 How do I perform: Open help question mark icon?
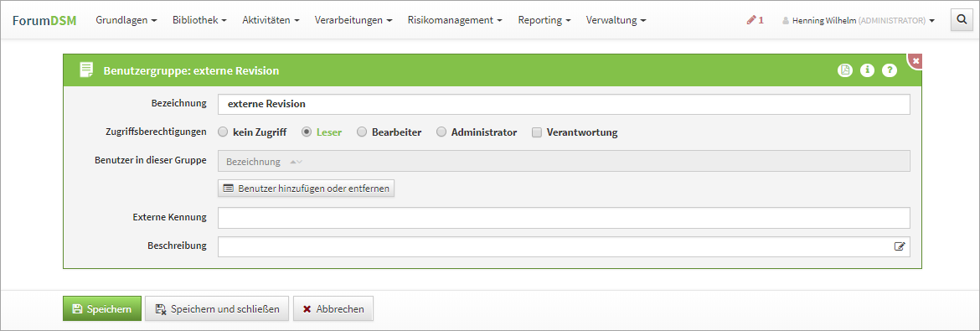(890, 70)
